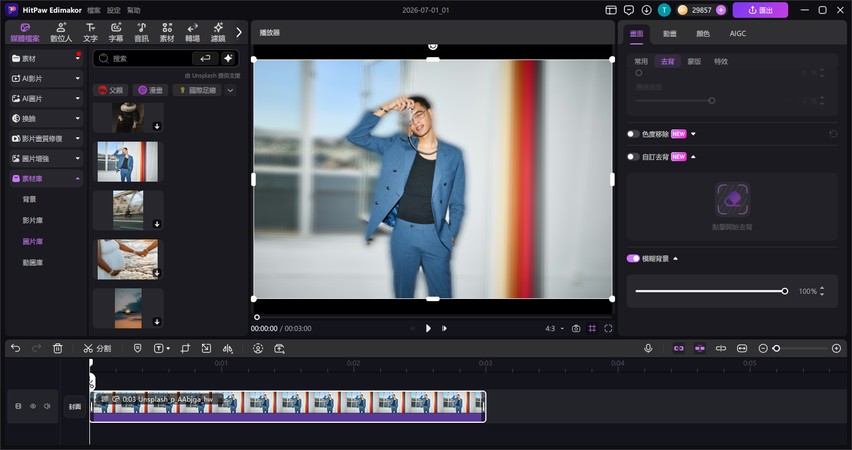Click the AI sparkle search button
The height and width of the screenshot is (450, 852).
(228, 58)
